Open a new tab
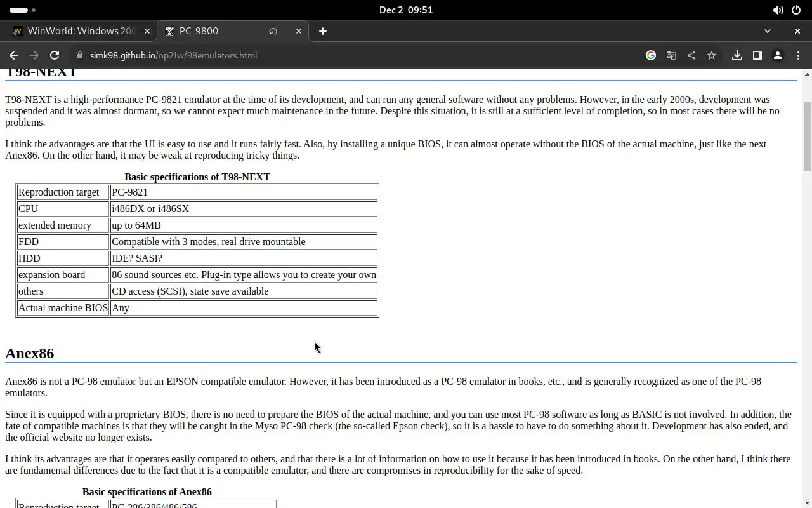The width and height of the screenshot is (812, 508). [x=323, y=30]
